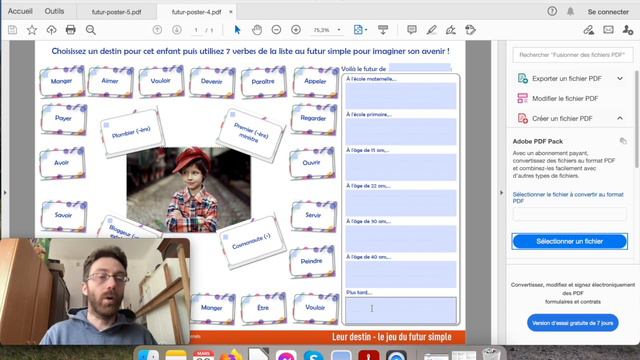640x360 pixels.
Task: Open the help question mark icon
Action: 552,11
